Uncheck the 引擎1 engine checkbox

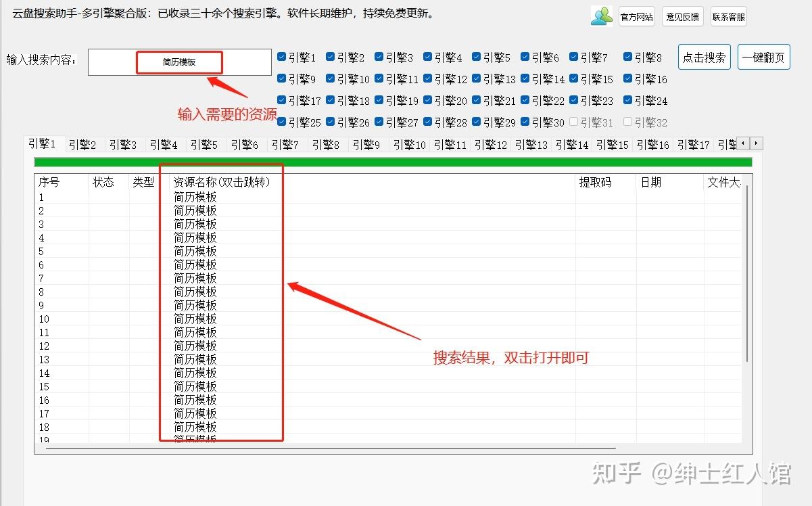(282, 57)
